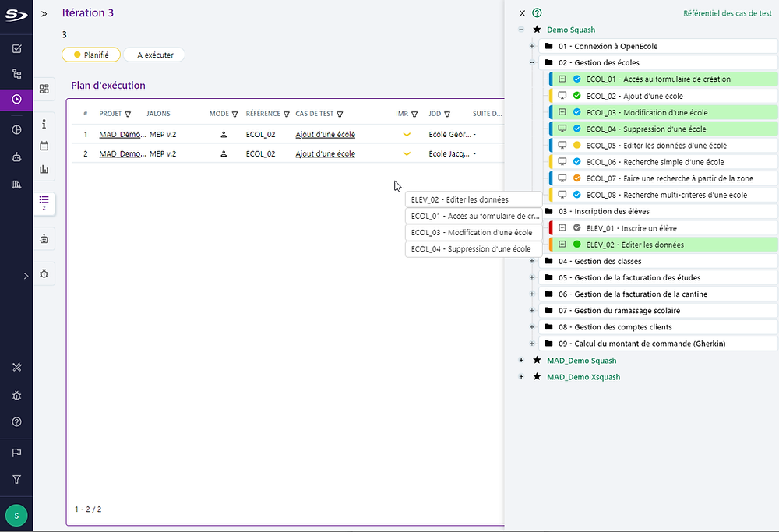Click the Squash logo at top left
This screenshot has height=532, width=779.
pyautogui.click(x=16, y=16)
